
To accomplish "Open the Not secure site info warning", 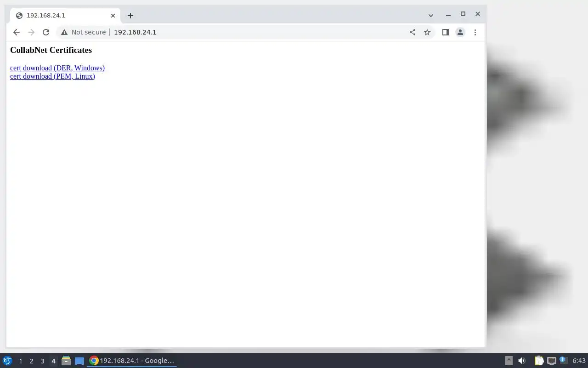I will pyautogui.click(x=83, y=32).
